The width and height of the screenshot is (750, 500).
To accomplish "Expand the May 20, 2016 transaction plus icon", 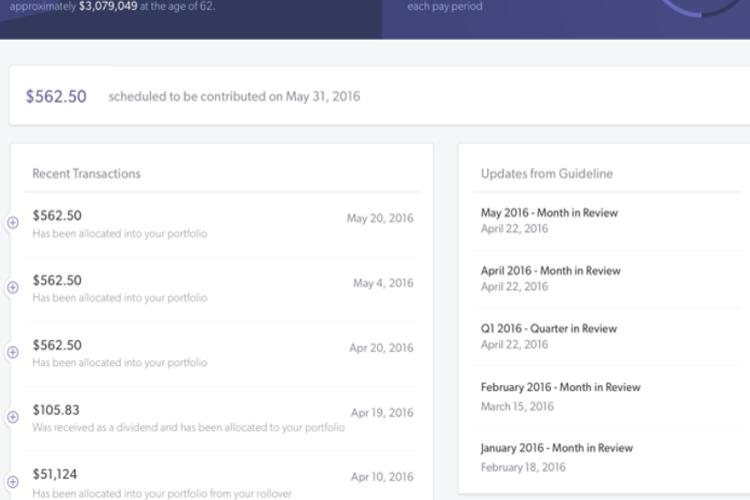I will click(x=13, y=222).
